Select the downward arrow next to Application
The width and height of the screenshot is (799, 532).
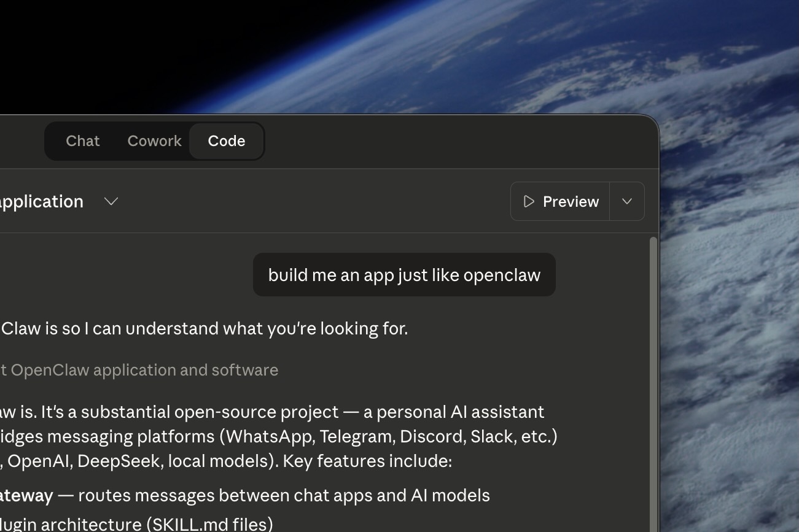tap(111, 201)
